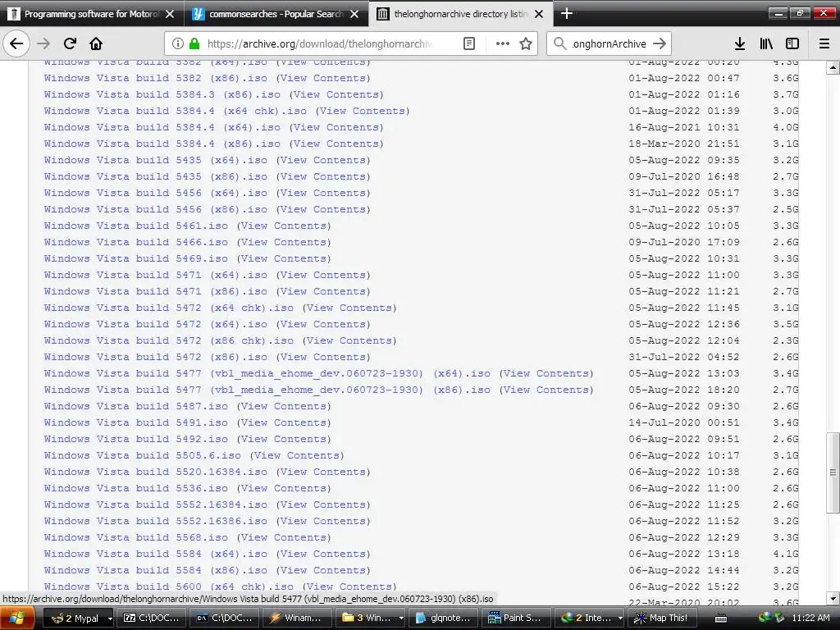Expand the Mypal taskbar group arrow
The width and height of the screenshot is (840, 630).
click(x=110, y=619)
